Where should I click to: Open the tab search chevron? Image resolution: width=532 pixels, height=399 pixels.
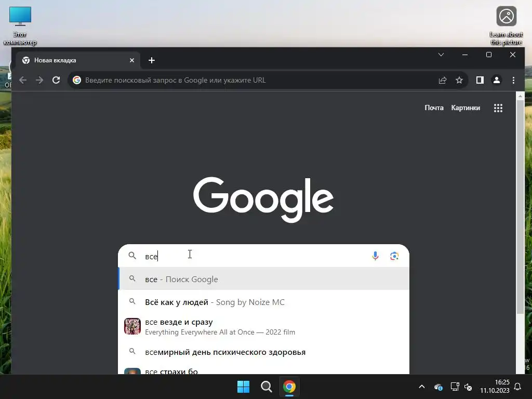pyautogui.click(x=441, y=55)
